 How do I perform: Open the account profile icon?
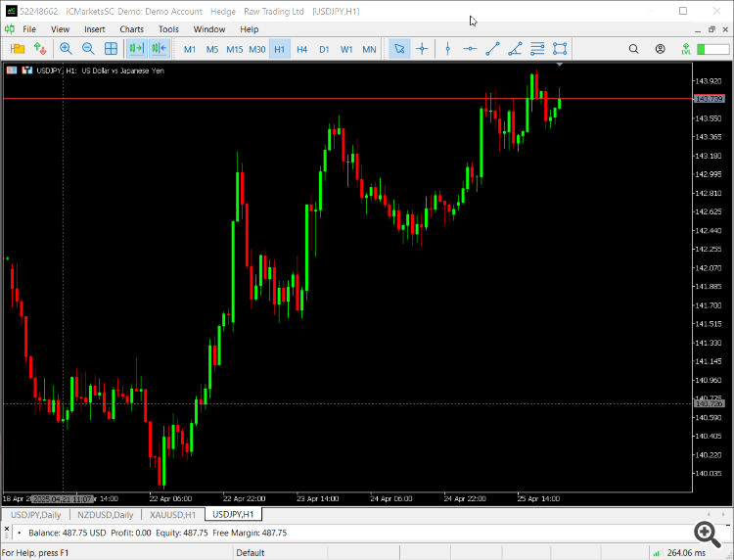pyautogui.click(x=660, y=49)
